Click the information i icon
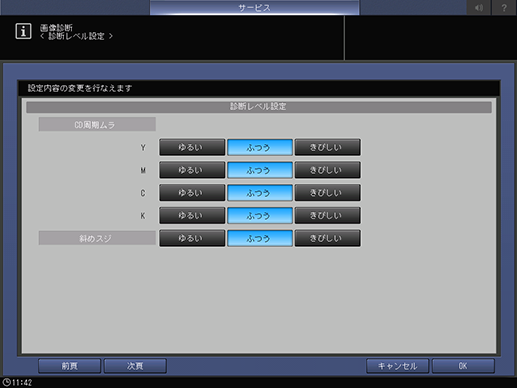Viewport: 517px width, 388px height. click(x=23, y=31)
